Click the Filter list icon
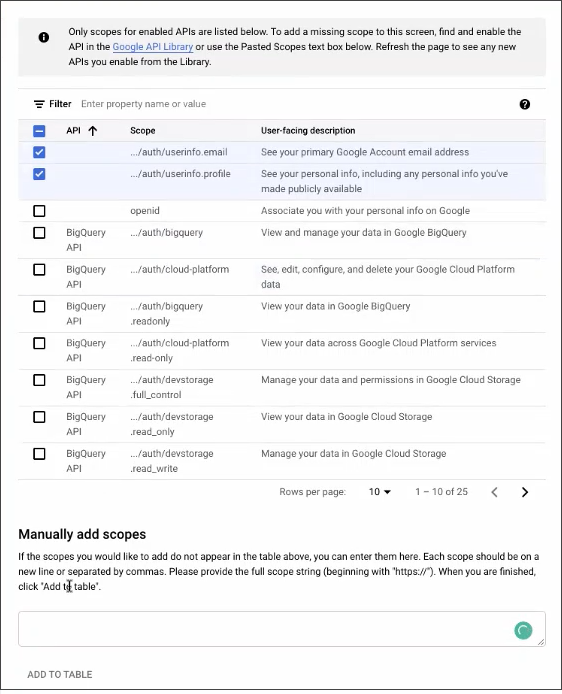The width and height of the screenshot is (562, 694). [x=39, y=104]
